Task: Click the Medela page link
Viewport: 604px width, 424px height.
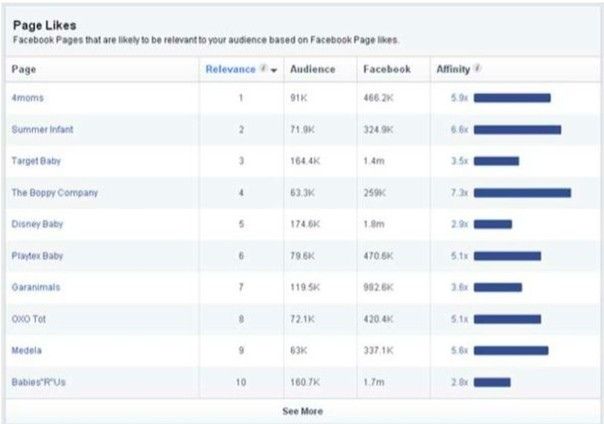Action: click(x=26, y=350)
